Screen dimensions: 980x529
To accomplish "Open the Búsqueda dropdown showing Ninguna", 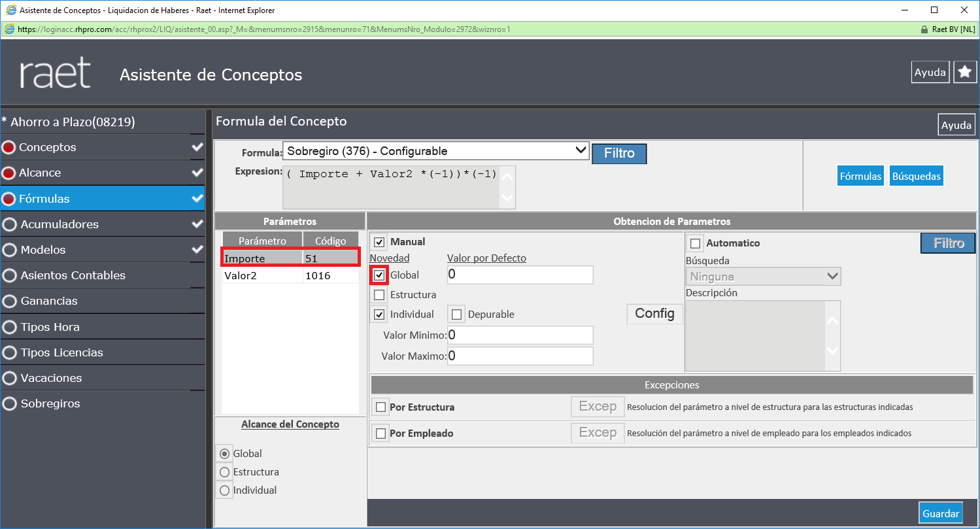I will click(x=763, y=277).
